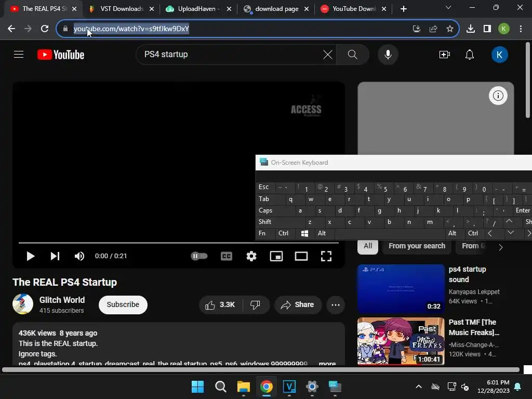Open Chrome three-dot menu
Viewport: 532px width, 399px height.
point(521,29)
